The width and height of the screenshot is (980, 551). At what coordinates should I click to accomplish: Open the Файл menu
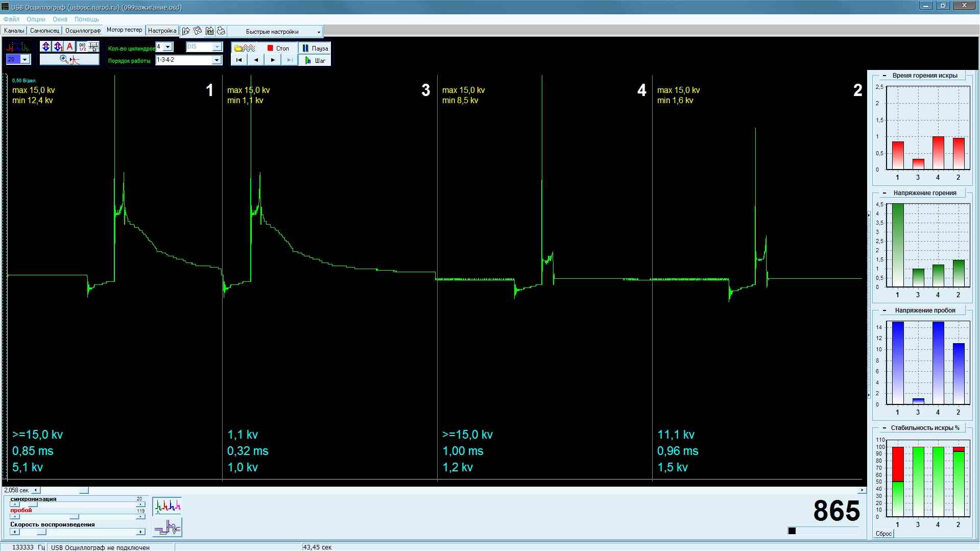11,19
